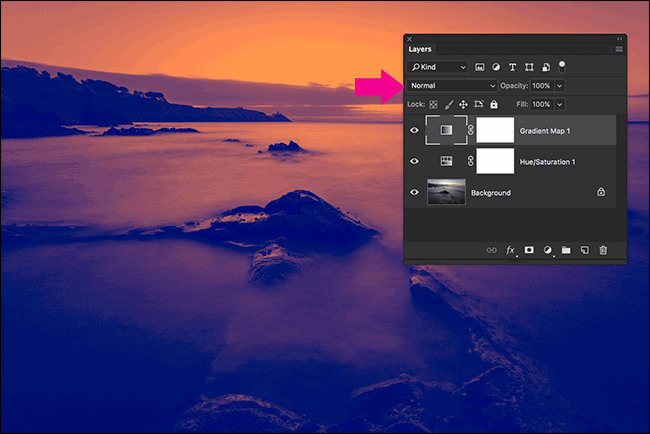Viewport: 650px width, 434px height.
Task: Toggle the layer filtering on/off switch
Action: coord(562,67)
